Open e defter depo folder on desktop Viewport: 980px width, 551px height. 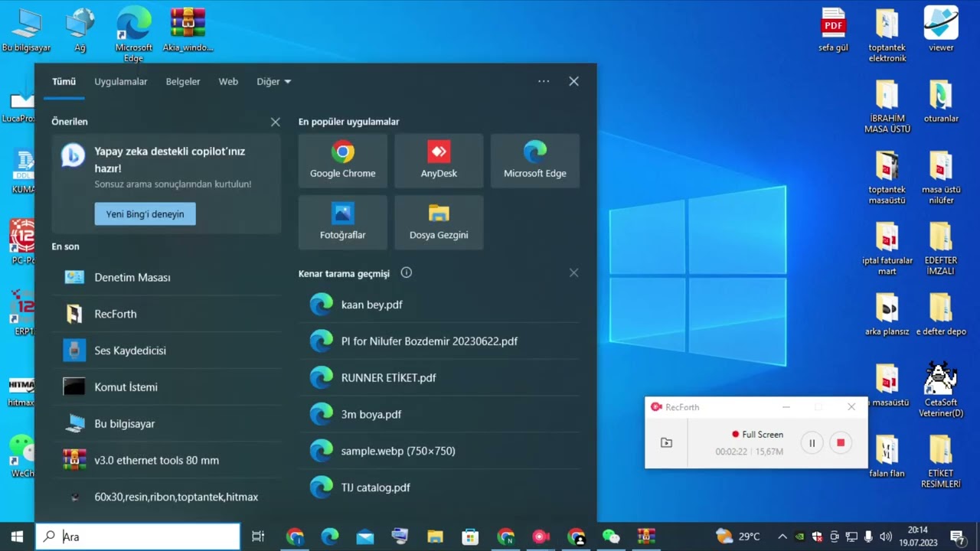click(x=941, y=314)
